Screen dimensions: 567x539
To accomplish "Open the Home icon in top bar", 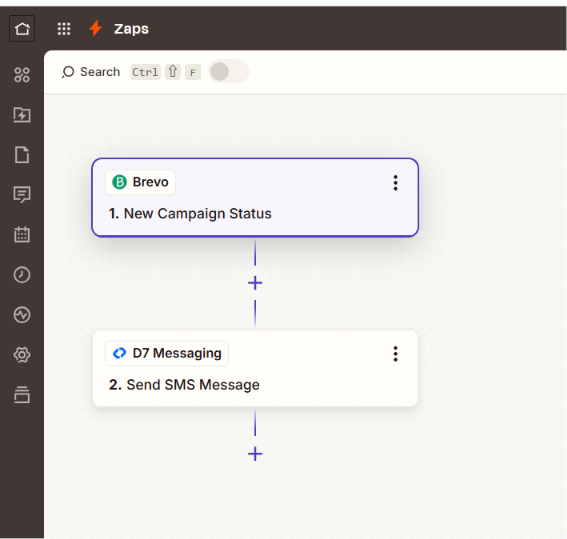I will click(22, 29).
